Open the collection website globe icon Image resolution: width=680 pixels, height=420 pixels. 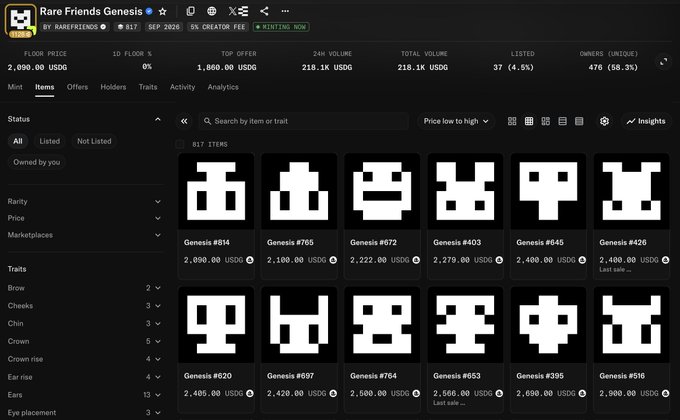pos(212,11)
